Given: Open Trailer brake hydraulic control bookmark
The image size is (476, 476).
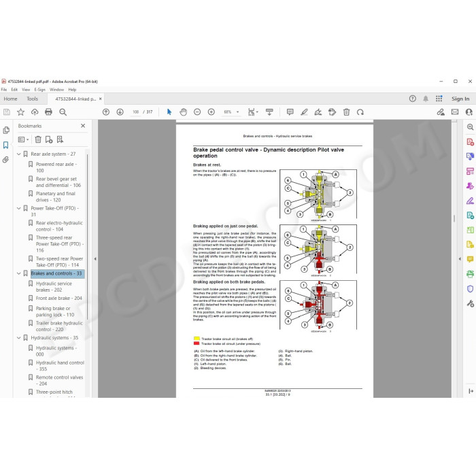Looking at the screenshot, I should coord(59,326).
